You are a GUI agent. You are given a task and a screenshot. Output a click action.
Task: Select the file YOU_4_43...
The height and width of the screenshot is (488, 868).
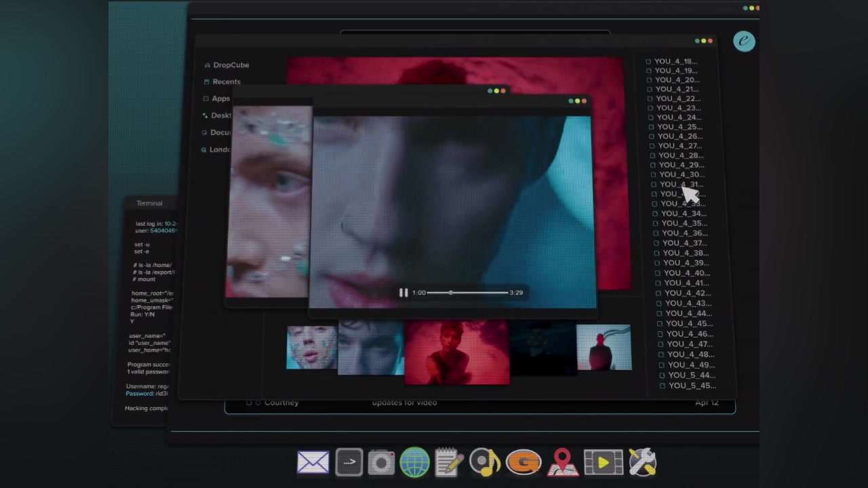[688, 303]
